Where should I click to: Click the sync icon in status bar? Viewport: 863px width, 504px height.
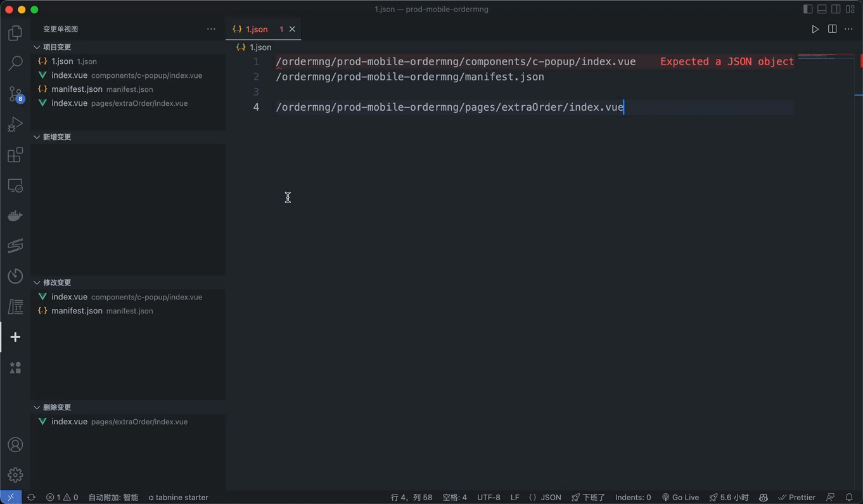(x=31, y=497)
